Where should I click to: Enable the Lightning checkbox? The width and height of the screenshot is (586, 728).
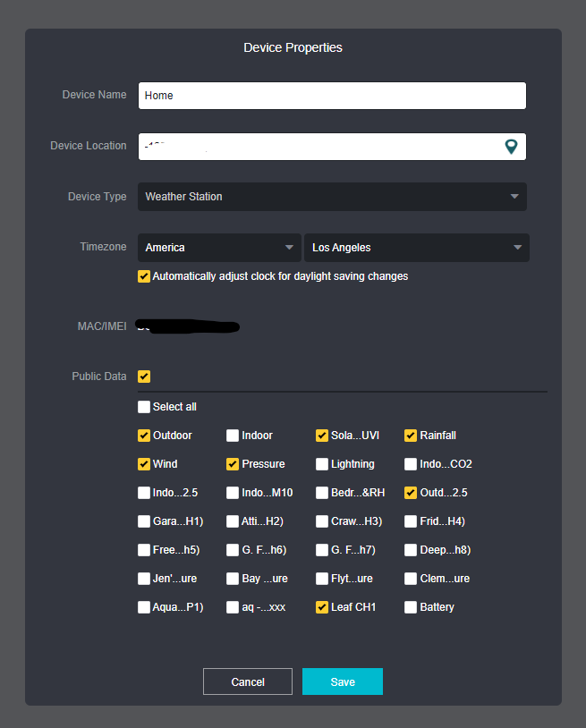pyautogui.click(x=322, y=464)
